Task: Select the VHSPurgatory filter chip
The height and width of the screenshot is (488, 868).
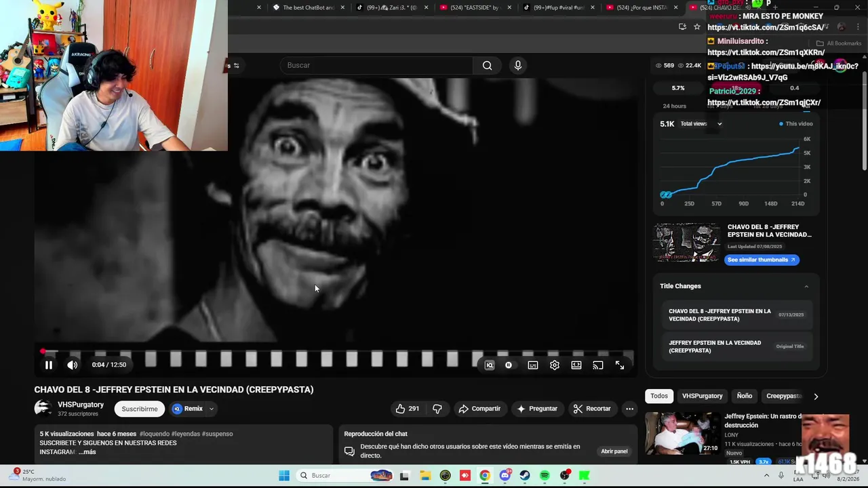Action: click(703, 396)
